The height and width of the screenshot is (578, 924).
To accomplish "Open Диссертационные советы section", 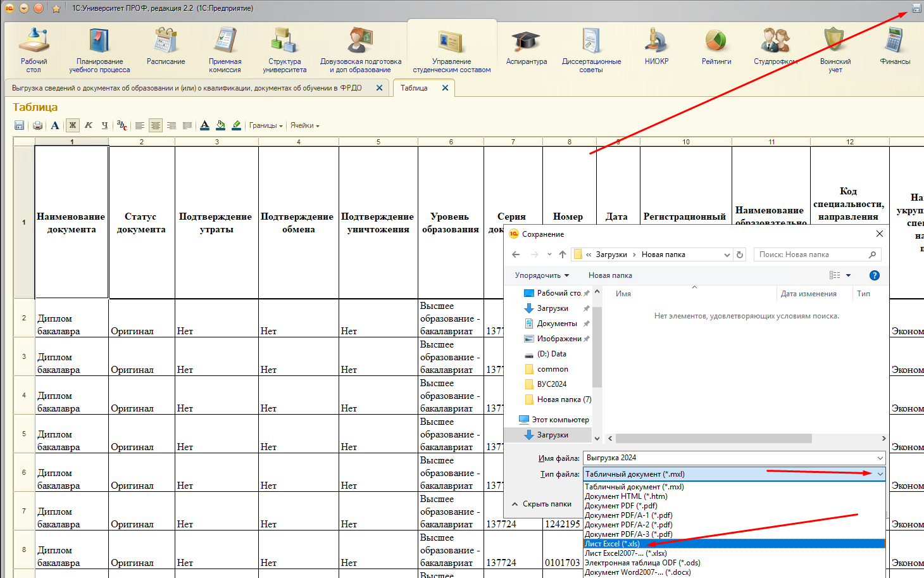I will pos(591,50).
